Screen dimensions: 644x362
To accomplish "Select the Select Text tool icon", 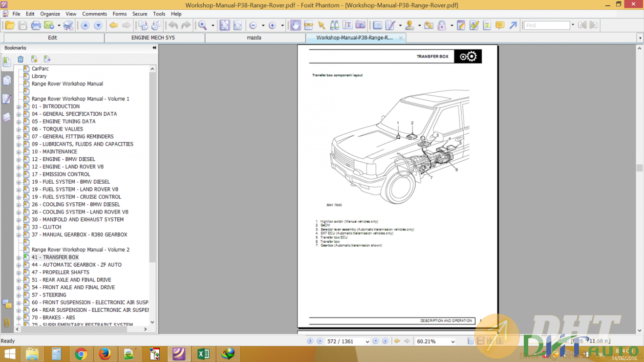I will (347, 25).
